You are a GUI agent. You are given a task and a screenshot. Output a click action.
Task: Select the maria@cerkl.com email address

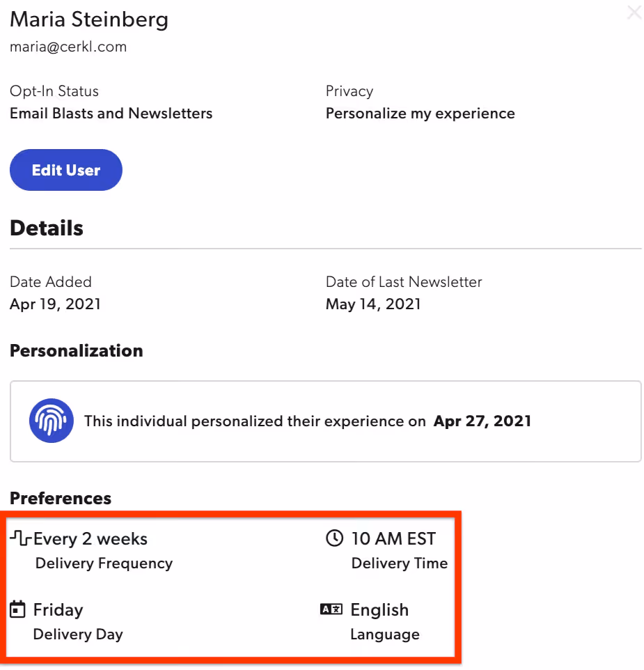[x=68, y=47]
